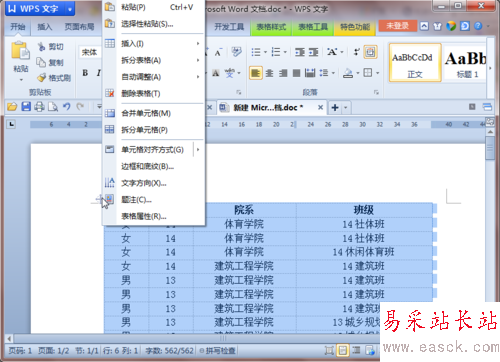Open the bullet list dropdown arrow
Screen dimensions: 500x362
click(x=265, y=52)
